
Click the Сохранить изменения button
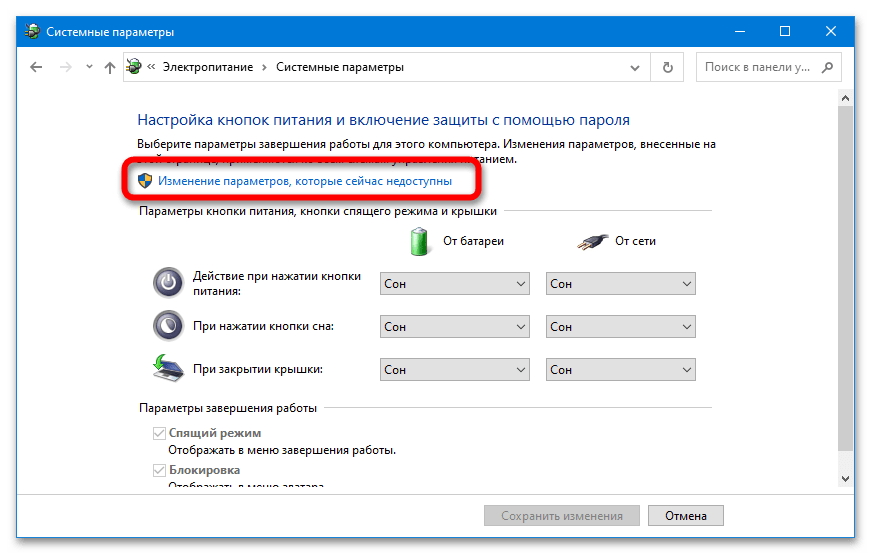click(562, 516)
